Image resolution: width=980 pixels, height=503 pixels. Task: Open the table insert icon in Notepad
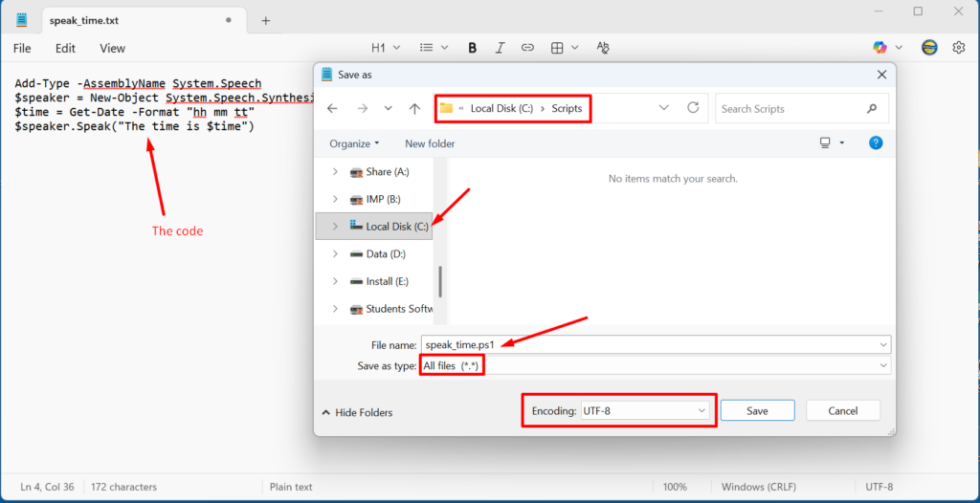[x=557, y=48]
